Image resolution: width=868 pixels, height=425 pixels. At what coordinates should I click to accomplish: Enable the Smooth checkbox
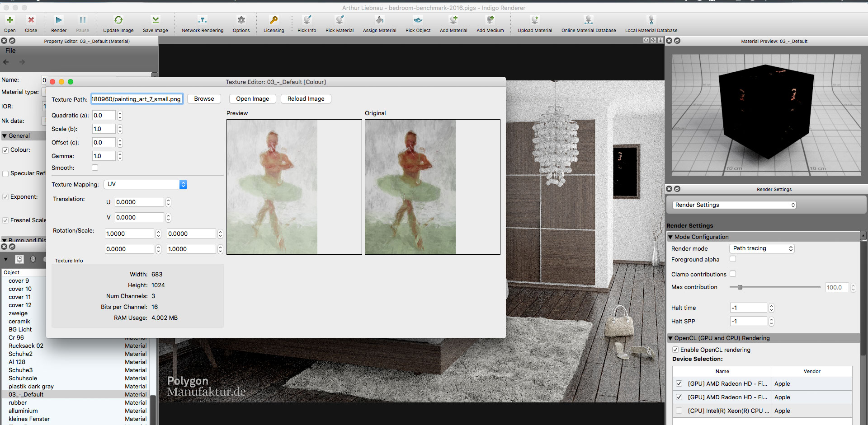pyautogui.click(x=95, y=168)
